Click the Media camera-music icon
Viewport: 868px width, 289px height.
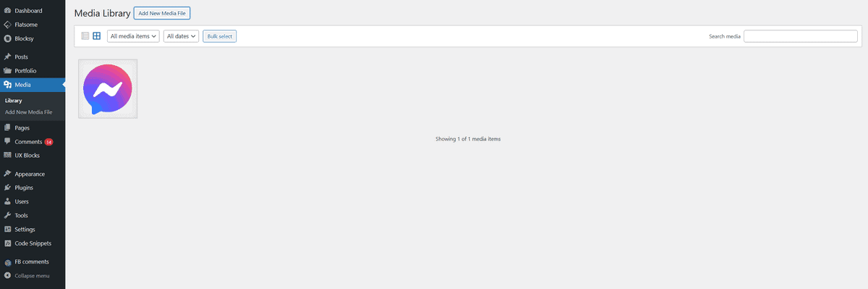pyautogui.click(x=7, y=85)
